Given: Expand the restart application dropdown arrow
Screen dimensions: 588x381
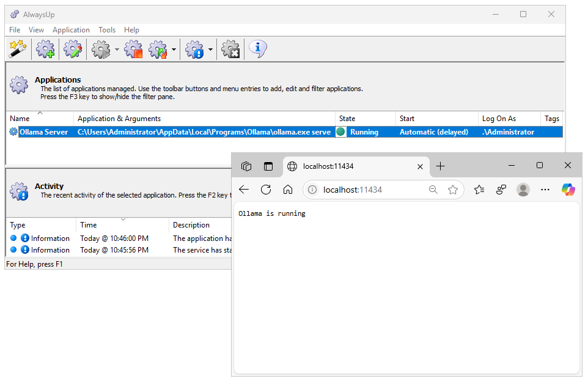Looking at the screenshot, I should click(x=174, y=50).
